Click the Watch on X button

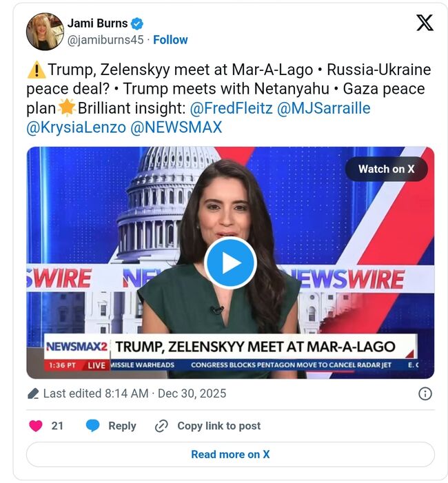(387, 169)
